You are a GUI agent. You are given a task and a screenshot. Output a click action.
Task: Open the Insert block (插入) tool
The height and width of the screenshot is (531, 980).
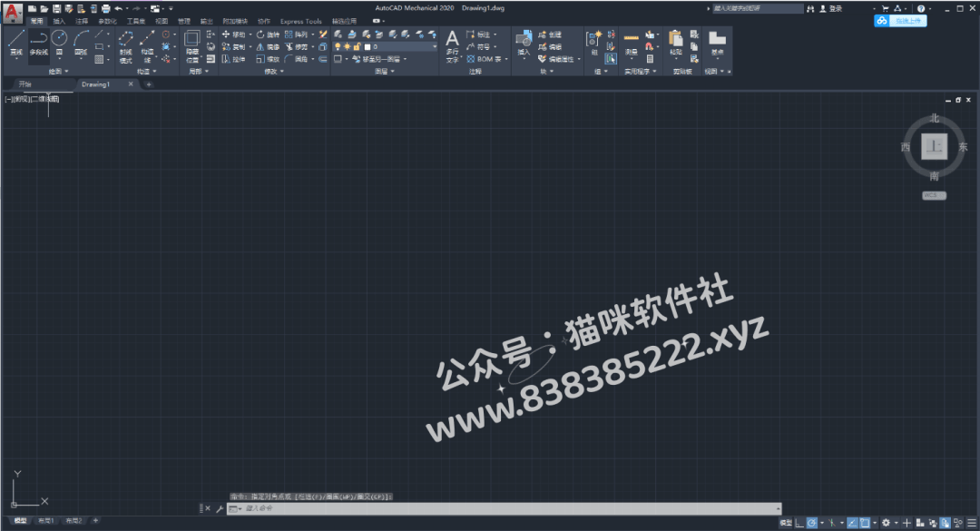point(524,44)
